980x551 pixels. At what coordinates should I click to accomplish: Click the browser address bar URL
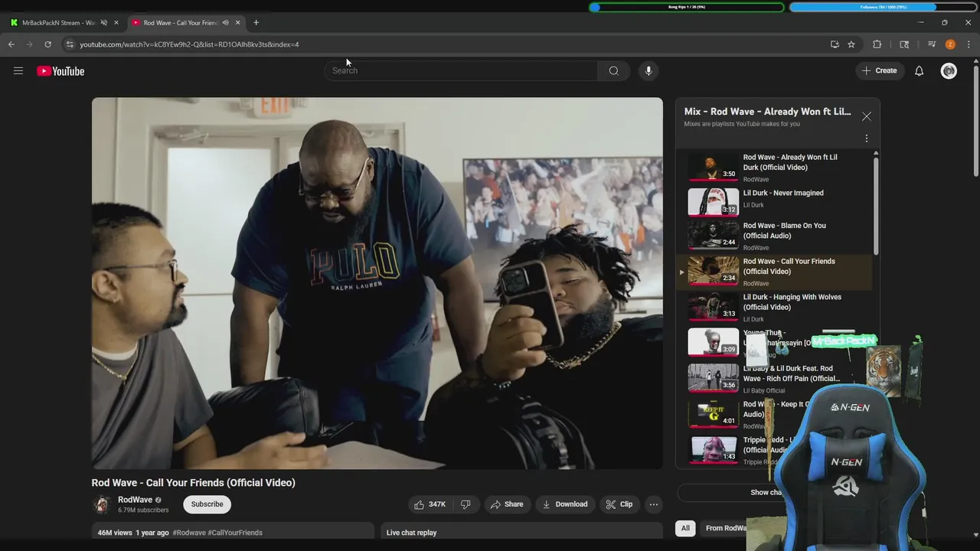[x=189, y=44]
